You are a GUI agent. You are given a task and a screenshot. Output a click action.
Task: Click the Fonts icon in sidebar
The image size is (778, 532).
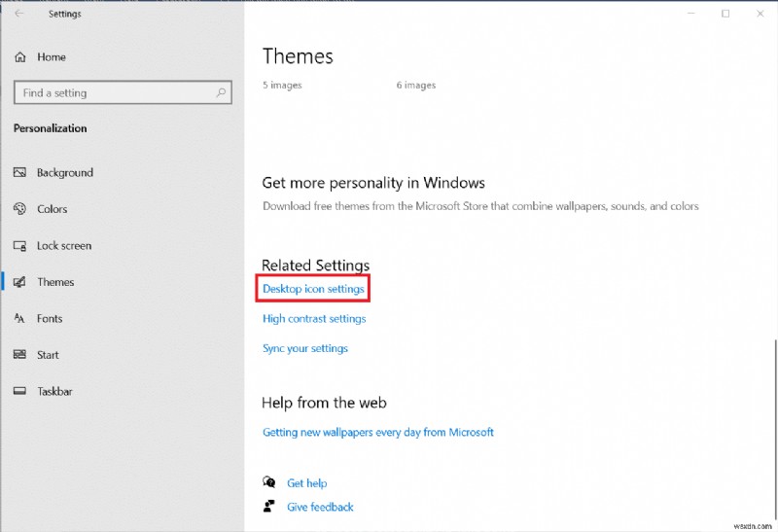click(x=19, y=318)
